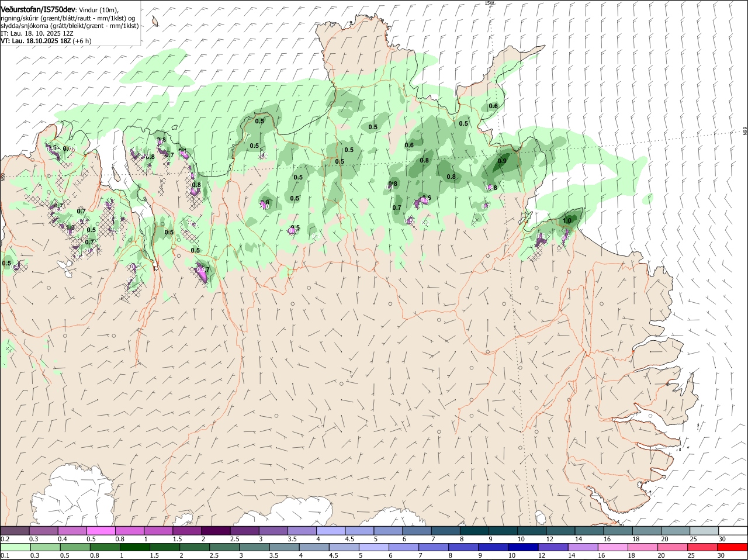Click the top legend swatch starting at 0.2

15,531
